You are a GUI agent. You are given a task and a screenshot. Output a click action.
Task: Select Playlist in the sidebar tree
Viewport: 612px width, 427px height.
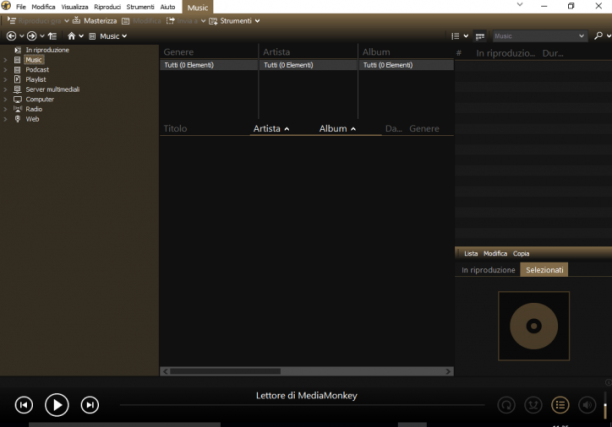36,79
